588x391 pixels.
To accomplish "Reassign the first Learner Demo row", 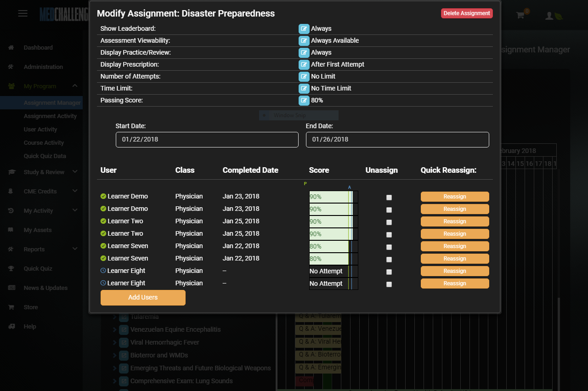I will (455, 197).
